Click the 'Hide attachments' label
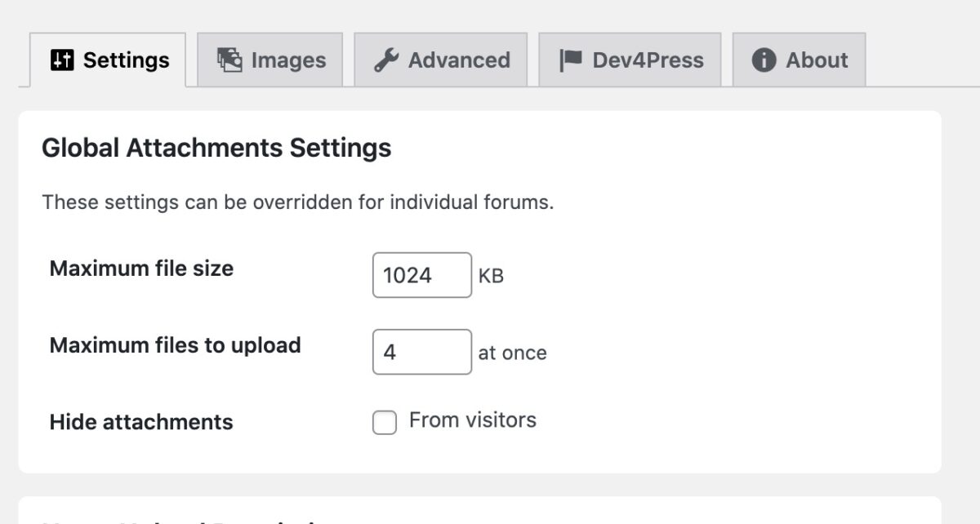This screenshot has height=524, width=980. (141, 422)
